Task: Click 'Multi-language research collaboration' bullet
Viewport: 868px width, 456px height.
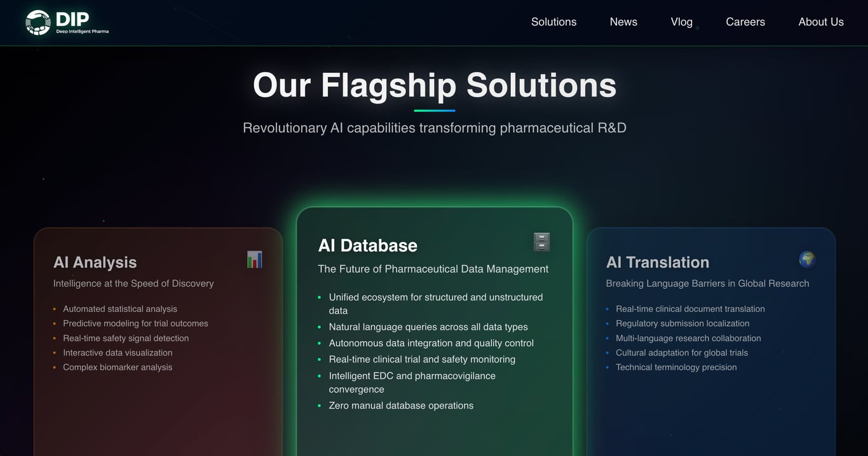Action: pyautogui.click(x=688, y=338)
